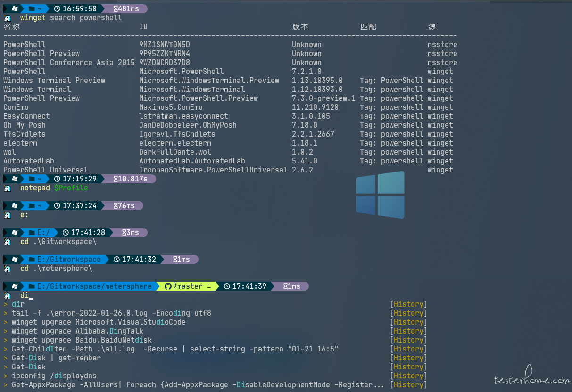This screenshot has width=572, height=392.
Task: Click the [History] tag beside 'ipconfig /displaydns'
Action: [408, 376]
